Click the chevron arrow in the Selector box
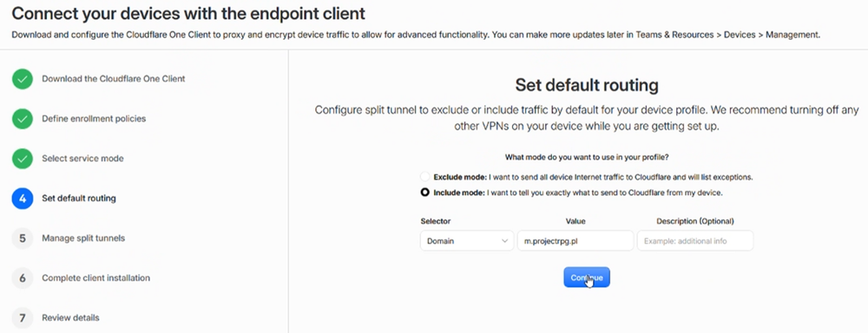 click(504, 241)
